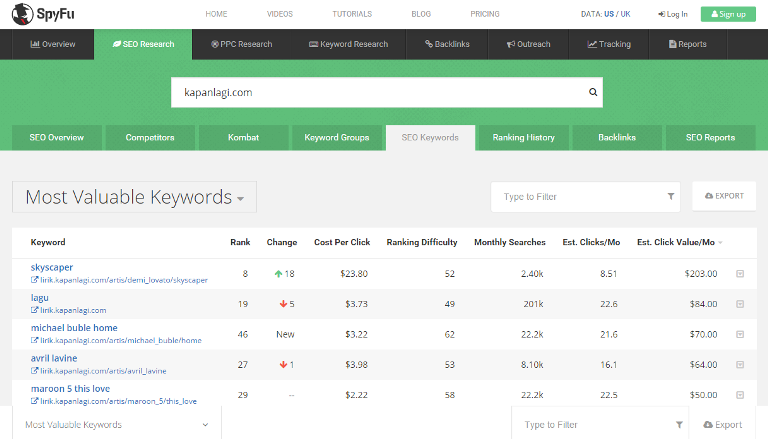Click the top Type to Filter field
Viewport: 768px width, 439px height.
click(585, 197)
